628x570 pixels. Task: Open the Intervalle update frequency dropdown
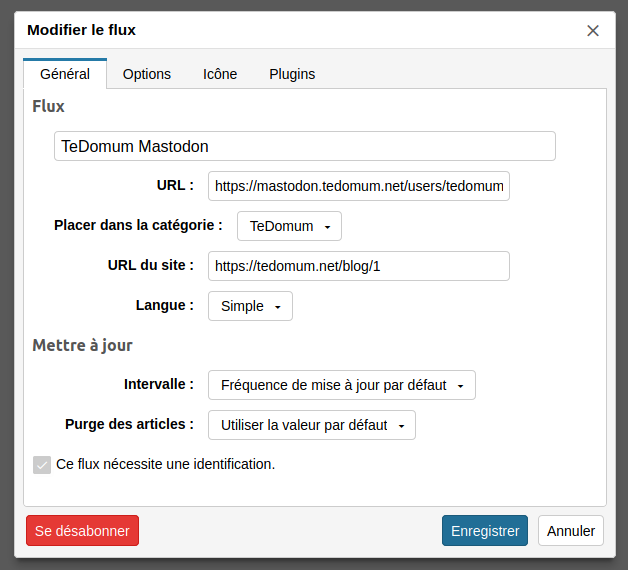(342, 385)
